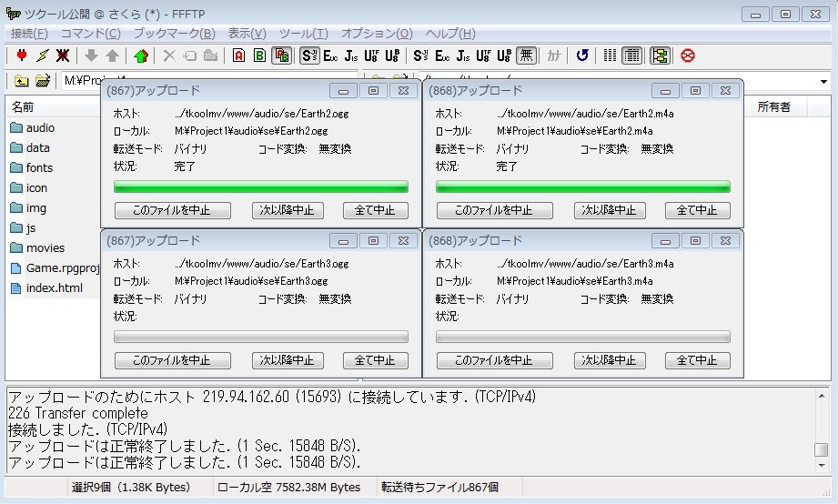Image resolution: width=838 pixels, height=504 pixels.
Task: Click the gray X Delete icon
Action: point(169,55)
